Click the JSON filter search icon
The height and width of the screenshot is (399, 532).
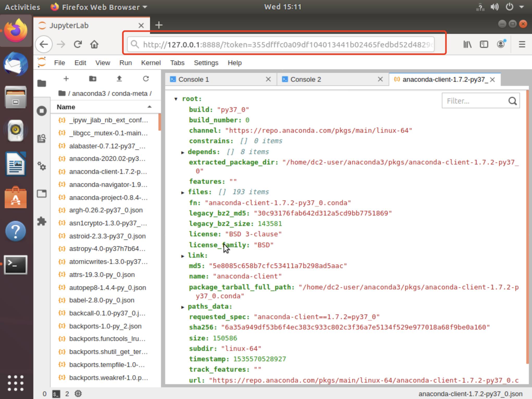tap(512, 101)
